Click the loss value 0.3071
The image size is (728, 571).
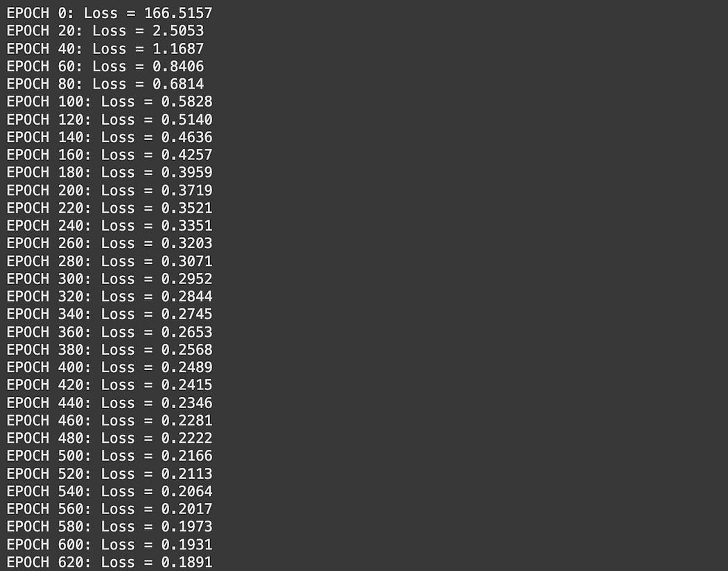point(187,261)
